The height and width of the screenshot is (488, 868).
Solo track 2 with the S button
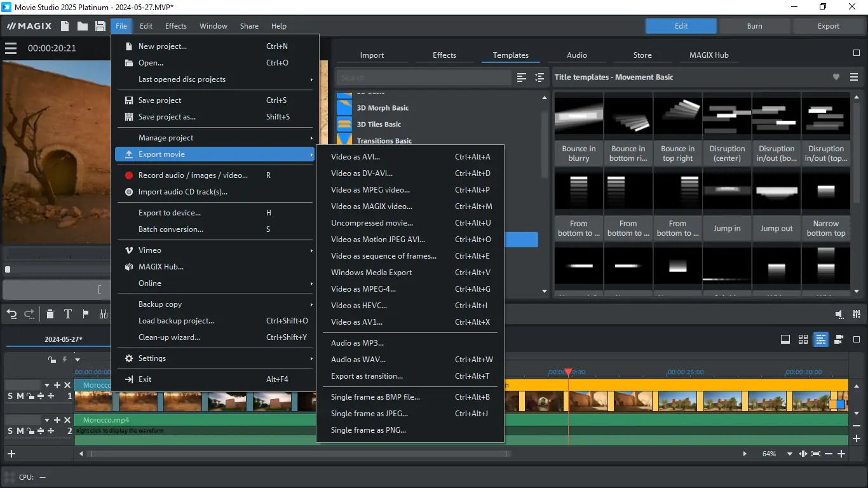click(9, 431)
